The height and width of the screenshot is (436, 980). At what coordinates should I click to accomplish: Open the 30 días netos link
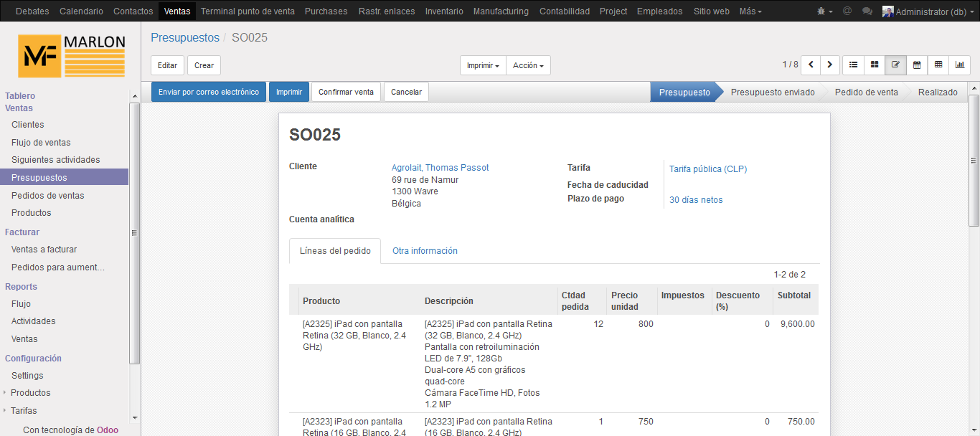pos(696,200)
